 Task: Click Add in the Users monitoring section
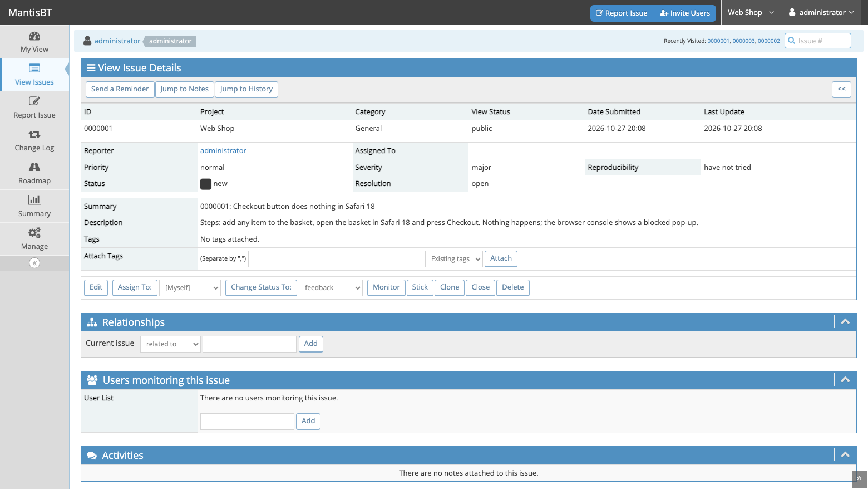(x=308, y=421)
